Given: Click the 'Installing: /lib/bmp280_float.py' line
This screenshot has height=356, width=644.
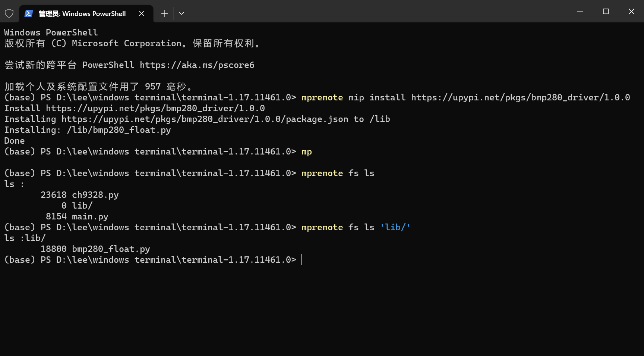Looking at the screenshot, I should pos(88,130).
